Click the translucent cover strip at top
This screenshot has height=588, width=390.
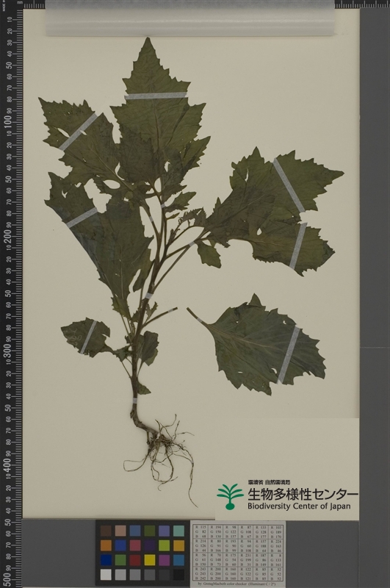(x=190, y=18)
